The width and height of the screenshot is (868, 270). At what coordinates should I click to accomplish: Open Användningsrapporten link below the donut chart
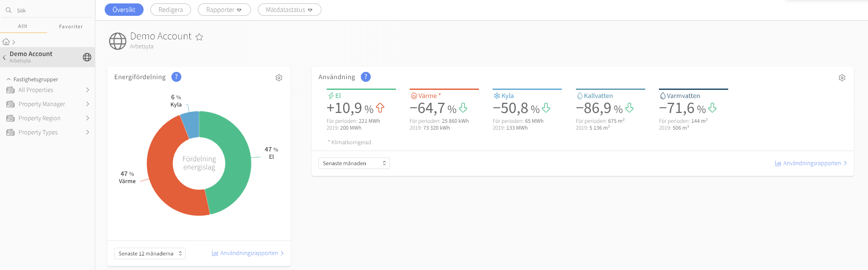pyautogui.click(x=248, y=253)
